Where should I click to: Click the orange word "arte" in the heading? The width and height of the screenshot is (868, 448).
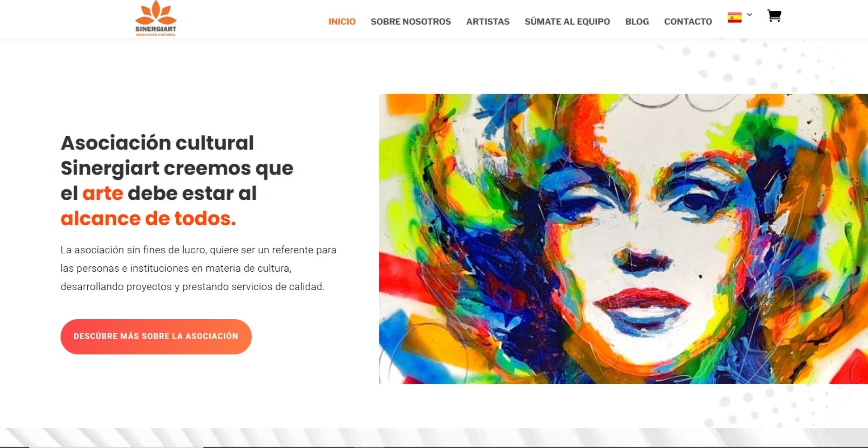[103, 193]
